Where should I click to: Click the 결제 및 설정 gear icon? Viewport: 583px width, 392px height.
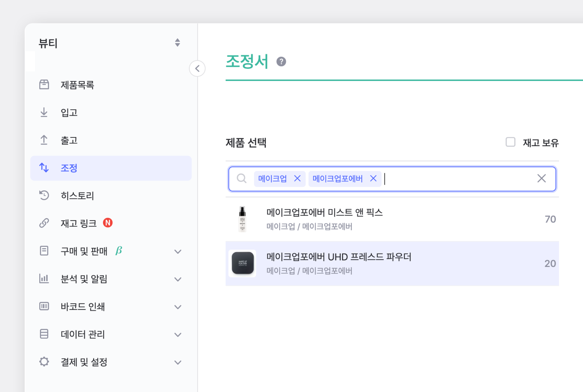(x=44, y=361)
